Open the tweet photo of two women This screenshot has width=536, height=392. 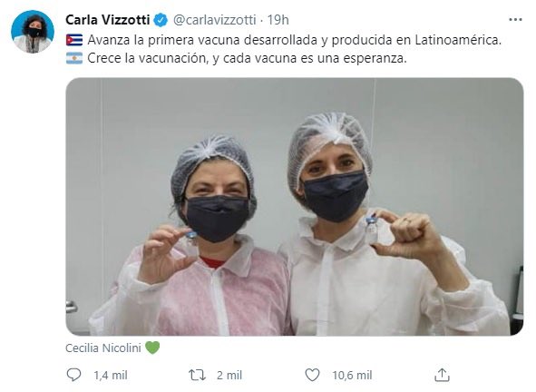(295, 207)
